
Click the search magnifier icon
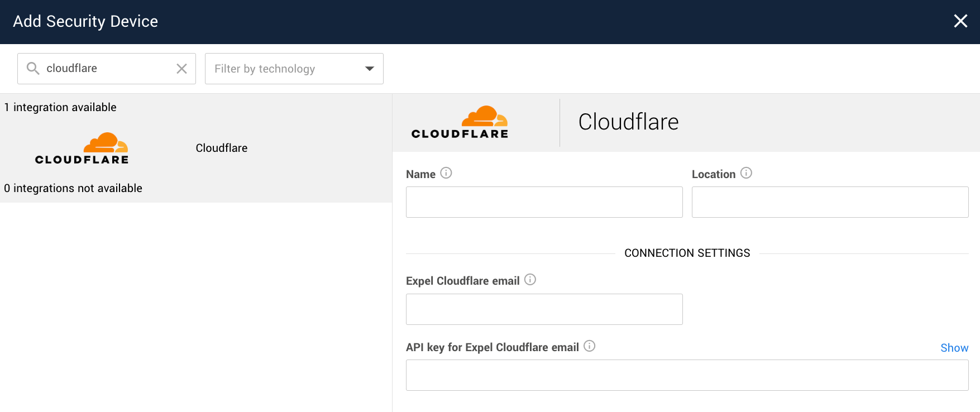(x=33, y=68)
